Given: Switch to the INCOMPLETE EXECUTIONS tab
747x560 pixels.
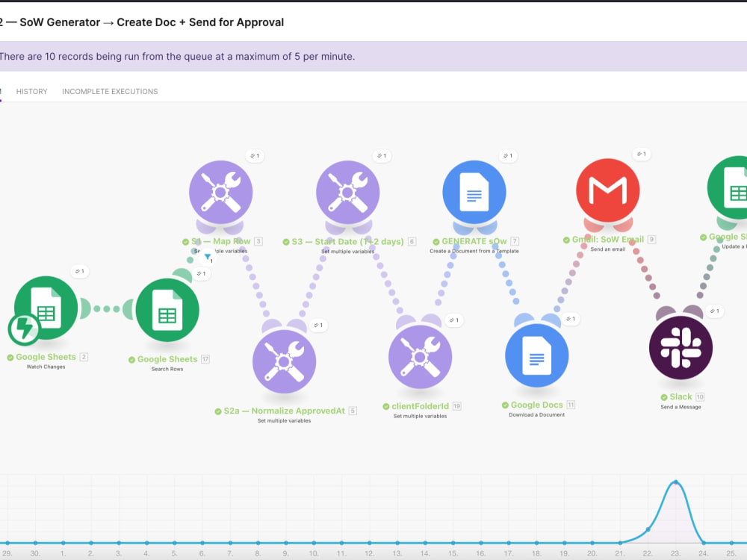Looking at the screenshot, I should point(110,91).
